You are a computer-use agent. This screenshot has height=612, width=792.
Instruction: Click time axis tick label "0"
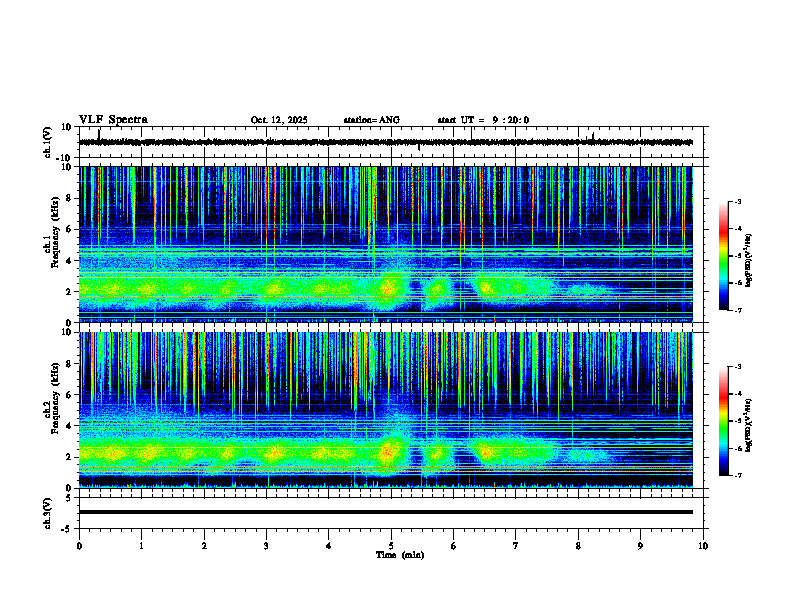[x=79, y=546]
